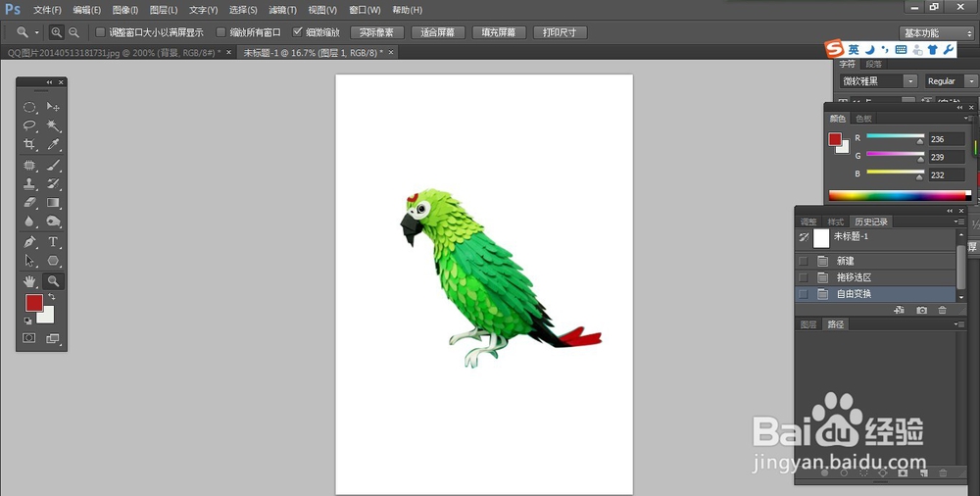Swap foreground and background colors
Image resolution: width=980 pixels, height=496 pixels.
pos(51,297)
